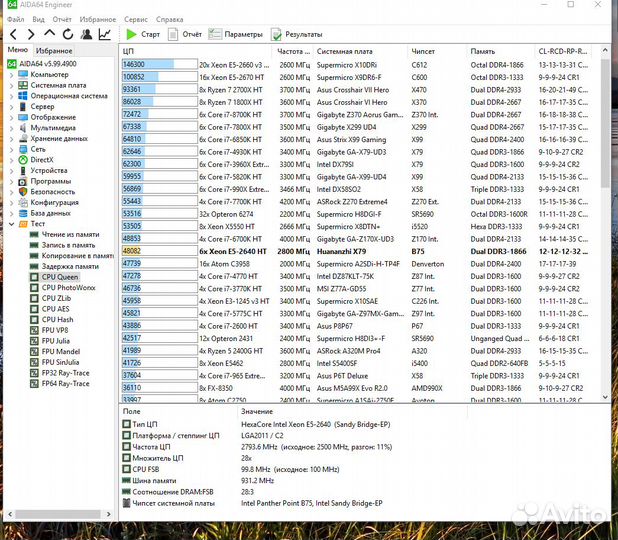Open Результаты from the toolbar
618x540 pixels.
click(296, 34)
